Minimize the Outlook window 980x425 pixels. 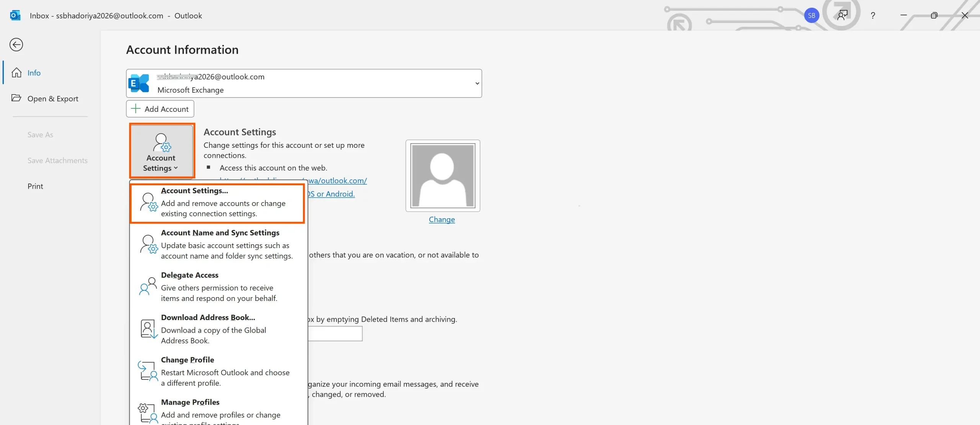tap(903, 15)
